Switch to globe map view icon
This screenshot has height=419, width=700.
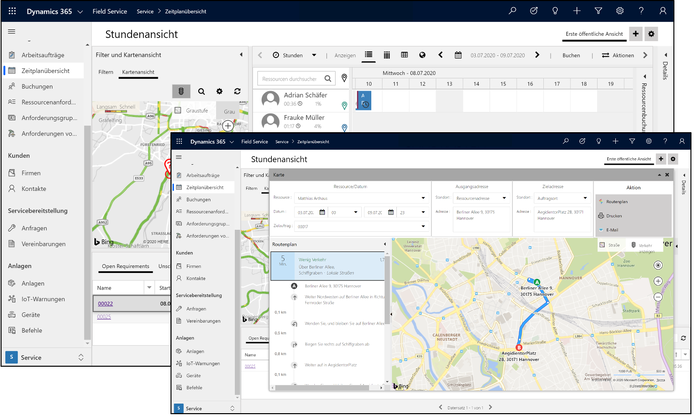[x=422, y=55]
